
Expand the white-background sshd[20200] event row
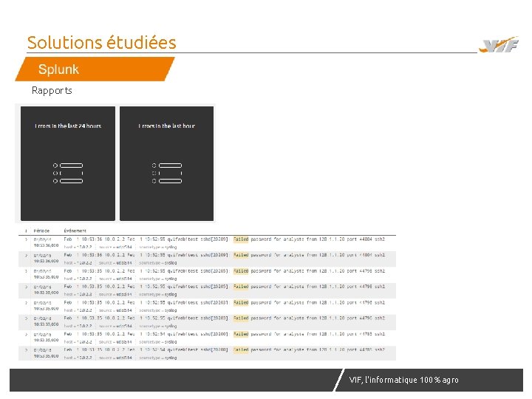click(x=26, y=334)
